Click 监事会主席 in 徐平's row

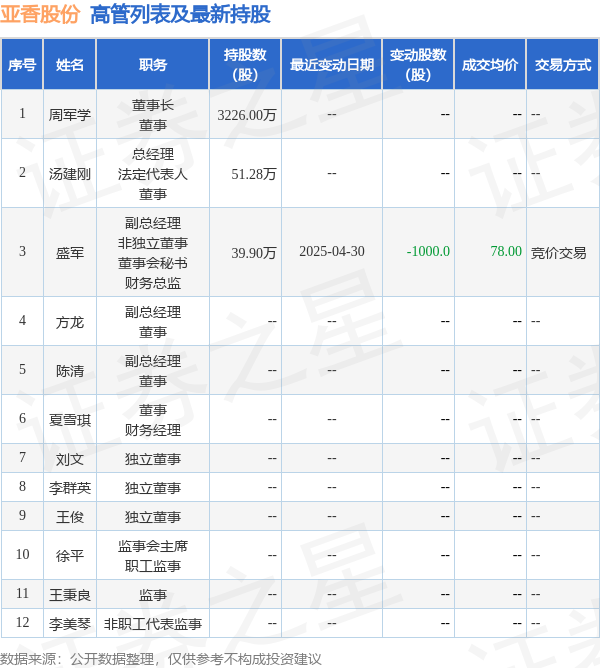coord(153,546)
